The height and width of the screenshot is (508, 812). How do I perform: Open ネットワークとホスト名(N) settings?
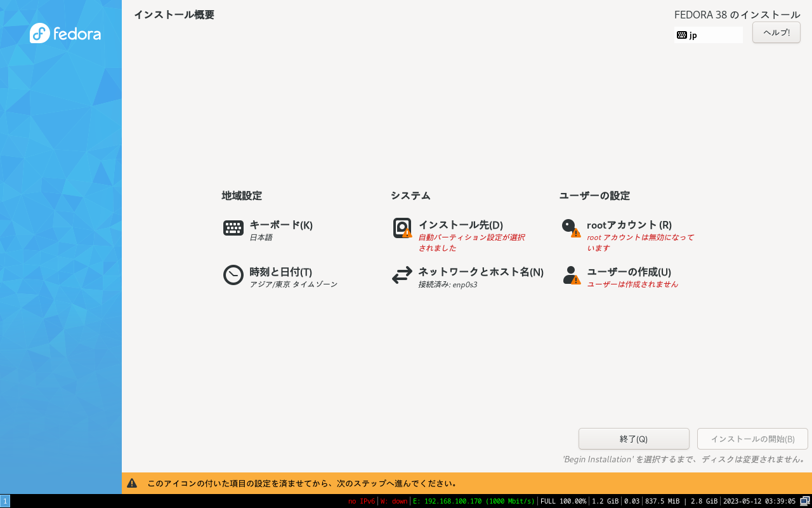pyautogui.click(x=481, y=272)
